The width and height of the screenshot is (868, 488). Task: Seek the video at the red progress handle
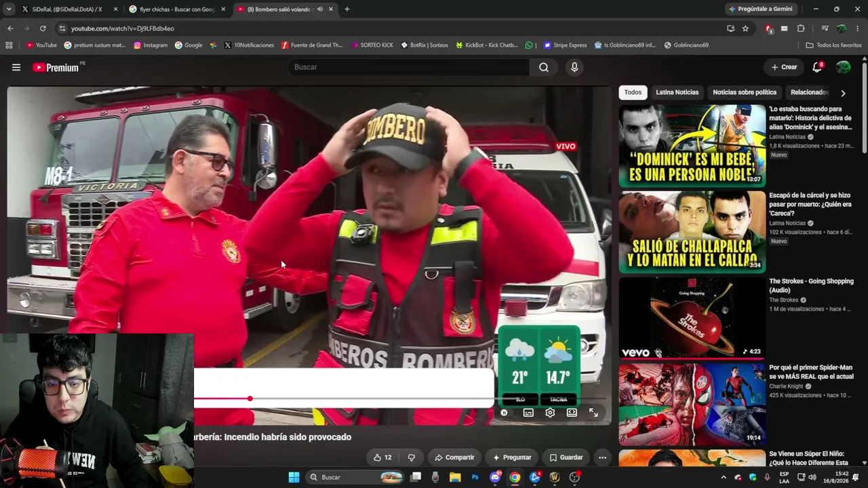[250, 399]
